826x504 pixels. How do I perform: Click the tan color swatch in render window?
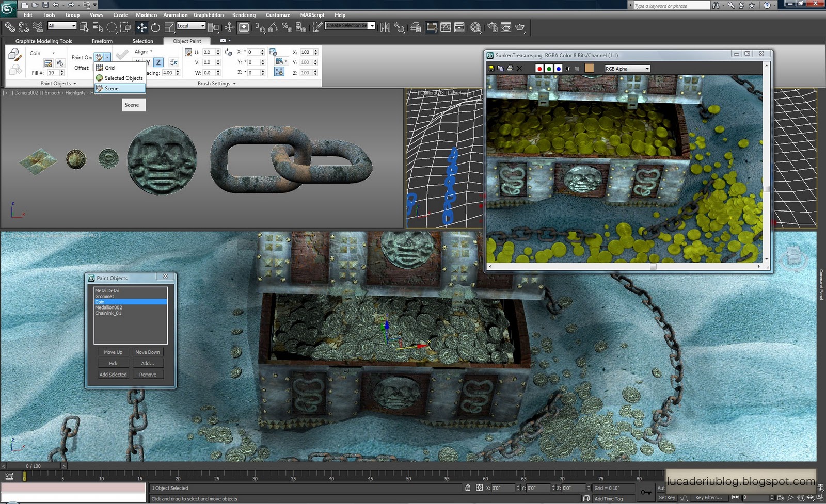coord(589,69)
